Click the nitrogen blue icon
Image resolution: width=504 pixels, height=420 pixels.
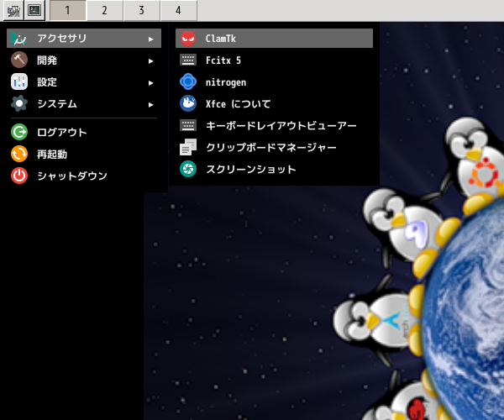(188, 82)
